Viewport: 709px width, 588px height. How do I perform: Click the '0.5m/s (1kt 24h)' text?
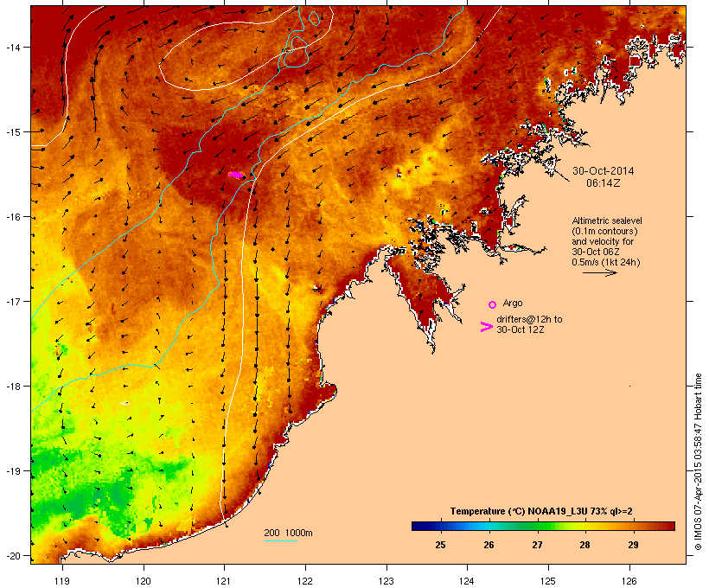click(x=606, y=262)
